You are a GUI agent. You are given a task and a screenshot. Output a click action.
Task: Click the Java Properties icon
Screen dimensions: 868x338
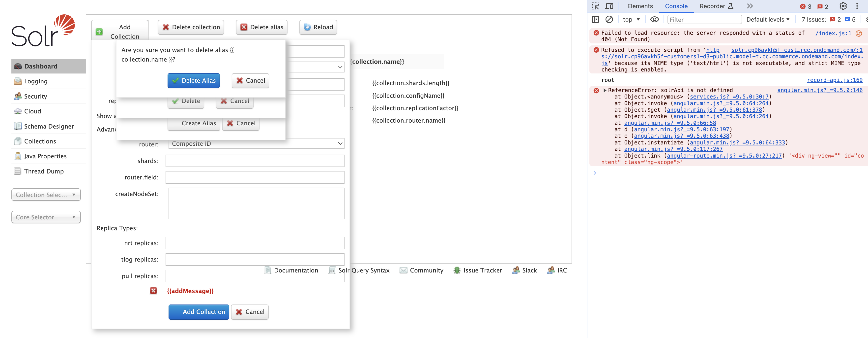coord(18,156)
